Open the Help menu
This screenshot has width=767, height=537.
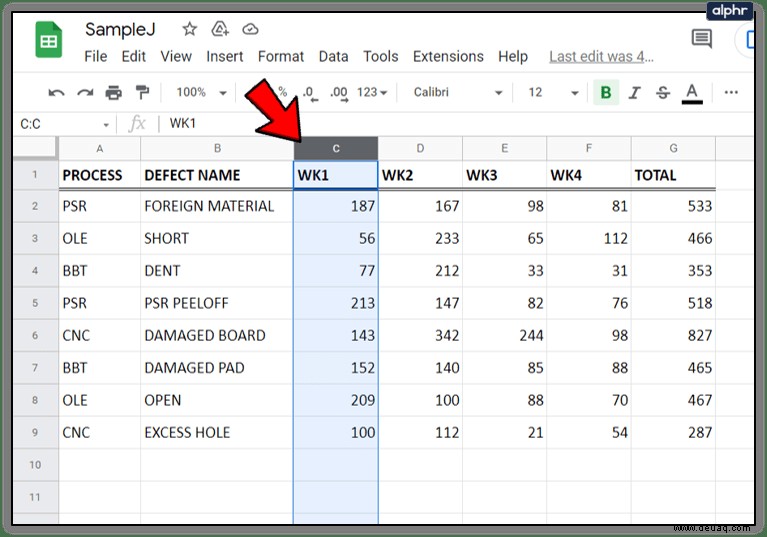coord(513,57)
